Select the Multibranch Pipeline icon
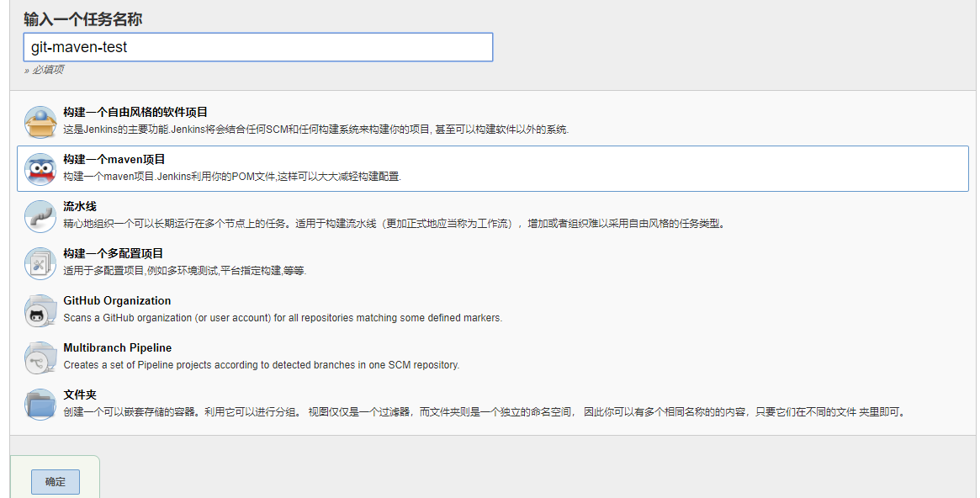 tap(40, 358)
